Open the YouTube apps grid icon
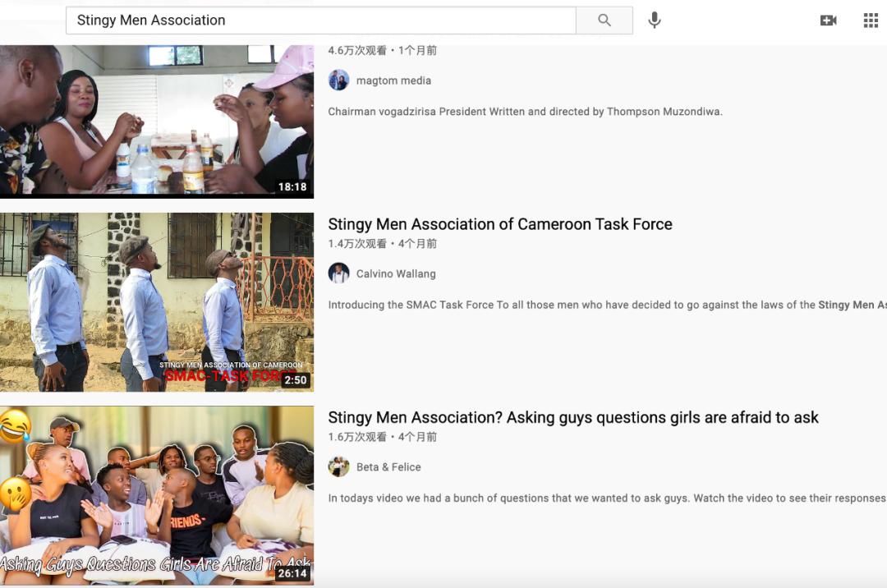887x588 pixels. (871, 21)
